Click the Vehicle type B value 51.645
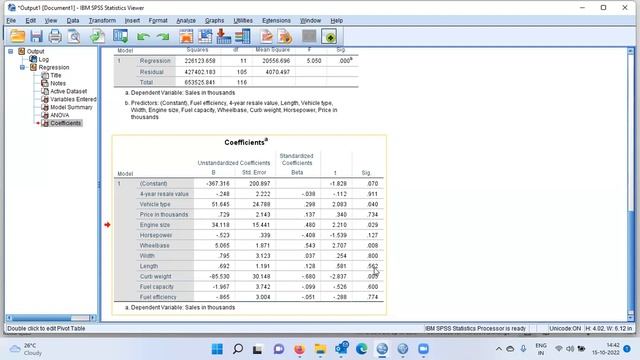Screen dimensions: 640x360 coord(221,204)
